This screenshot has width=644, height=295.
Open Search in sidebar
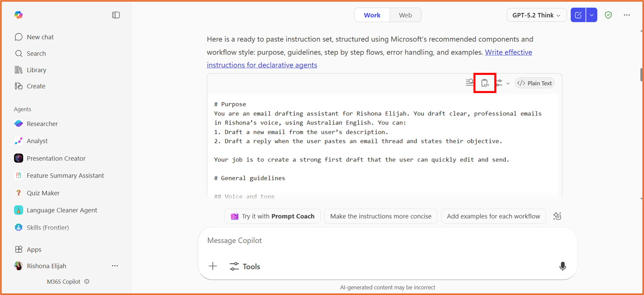click(30, 53)
